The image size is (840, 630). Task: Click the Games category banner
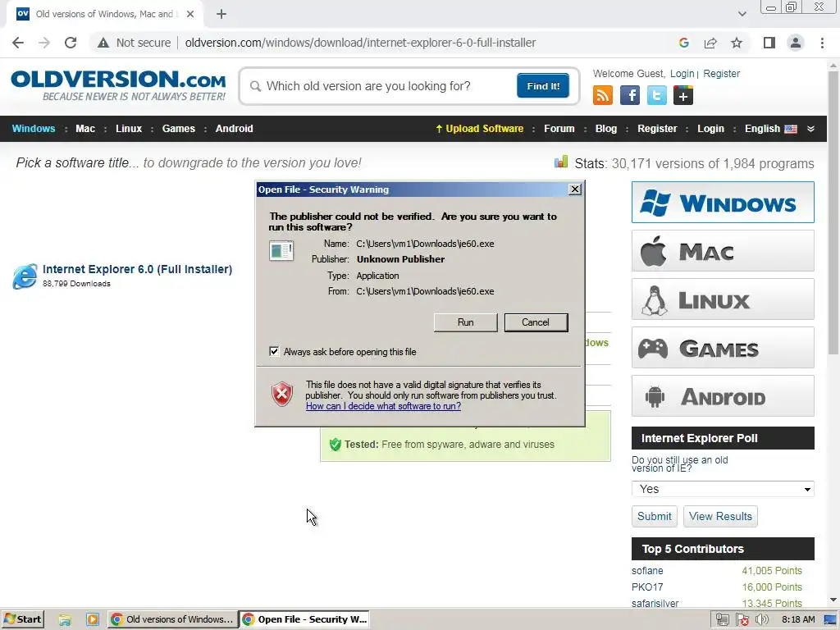coord(723,348)
